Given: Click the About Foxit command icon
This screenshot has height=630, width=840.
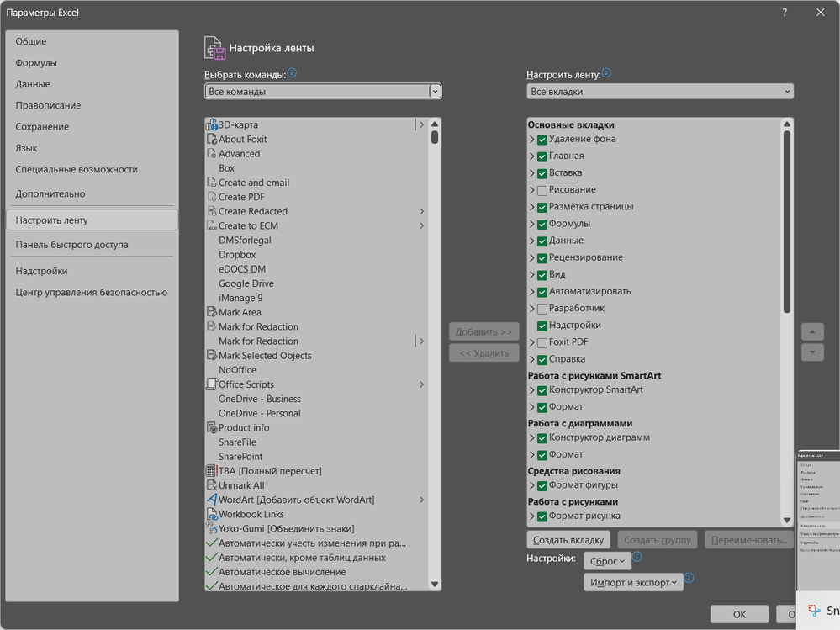Looking at the screenshot, I should [212, 140].
